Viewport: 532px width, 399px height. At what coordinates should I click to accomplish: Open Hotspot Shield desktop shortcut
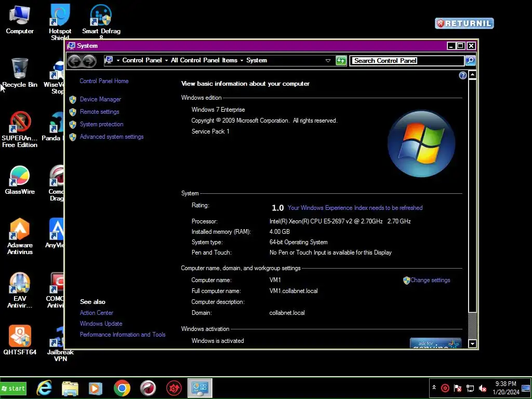tap(60, 22)
